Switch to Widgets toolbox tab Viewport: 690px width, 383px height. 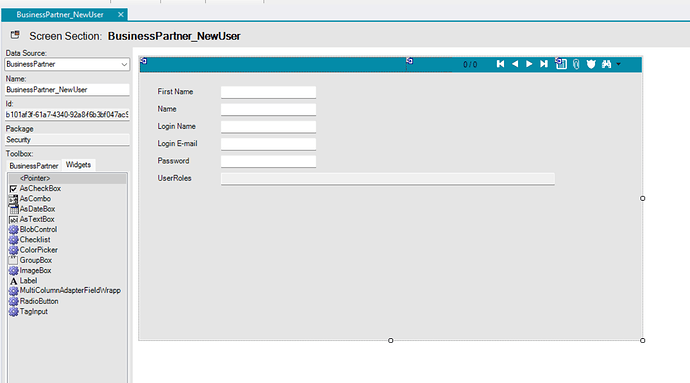(x=78, y=165)
